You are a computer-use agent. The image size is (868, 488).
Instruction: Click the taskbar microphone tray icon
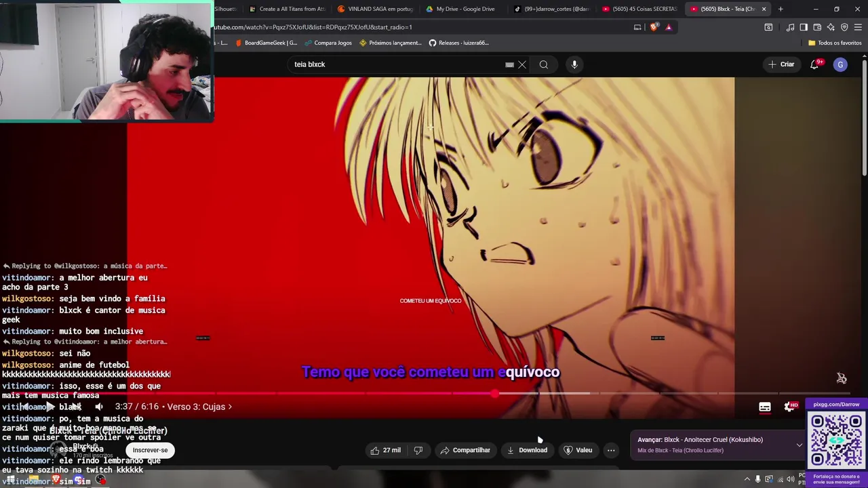click(757, 479)
